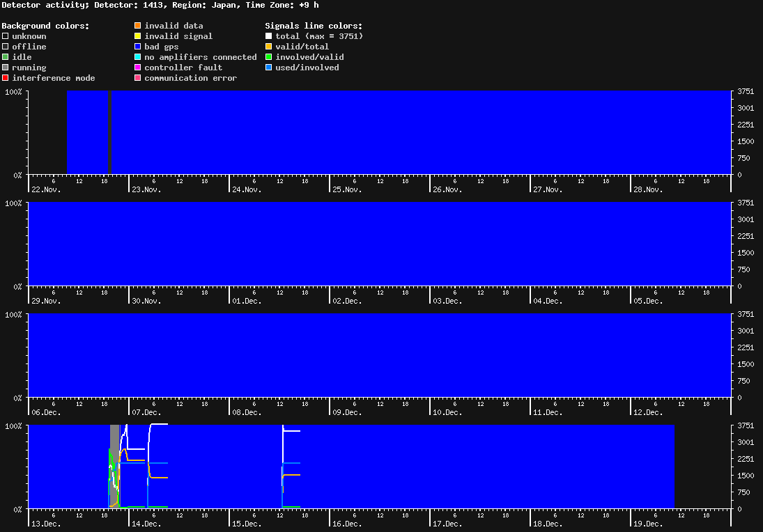Click the cyan no amplifiers connected swatch
763x532 pixels.
point(138,57)
